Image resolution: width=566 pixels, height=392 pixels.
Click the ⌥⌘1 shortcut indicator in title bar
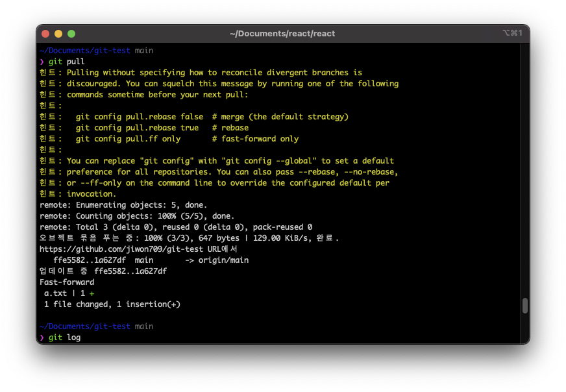(513, 33)
